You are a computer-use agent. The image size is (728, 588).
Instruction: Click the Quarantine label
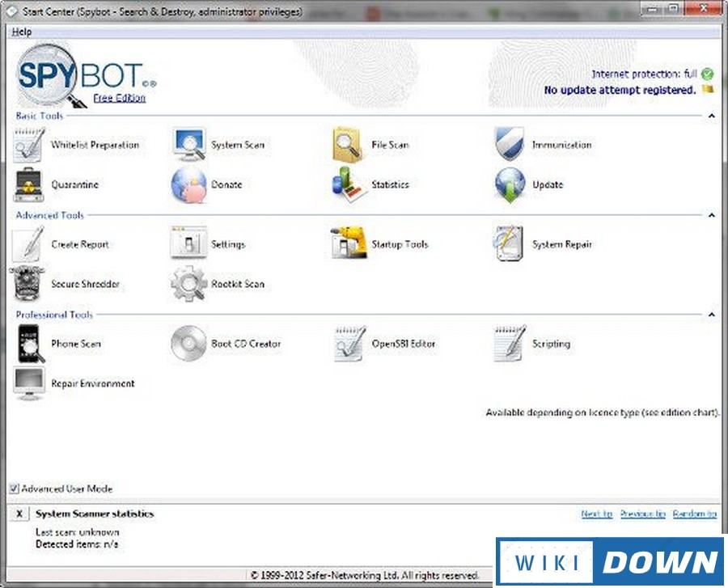click(74, 184)
